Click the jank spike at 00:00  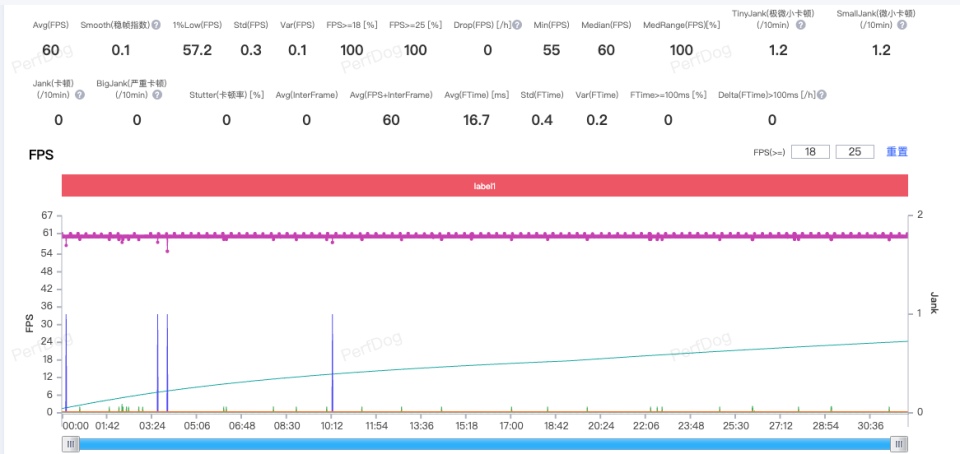[x=66, y=363]
